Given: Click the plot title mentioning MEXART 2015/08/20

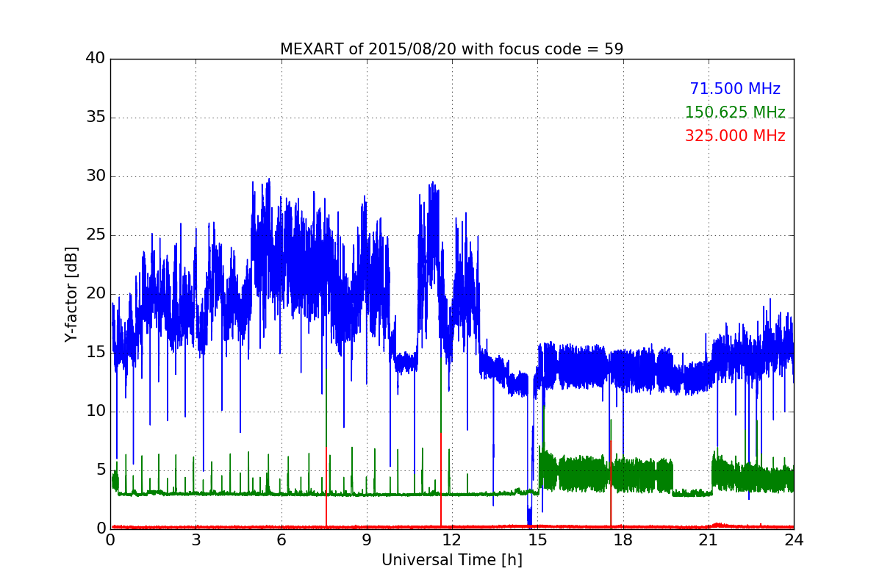Looking at the screenshot, I should 451,49.
